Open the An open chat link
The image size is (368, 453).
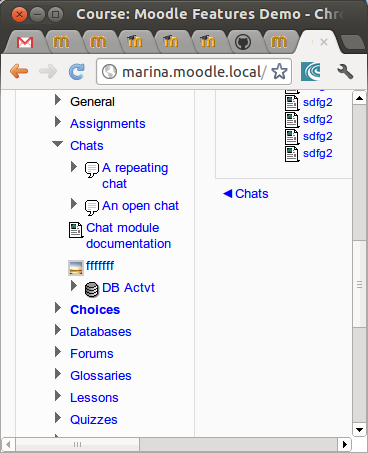(x=140, y=206)
